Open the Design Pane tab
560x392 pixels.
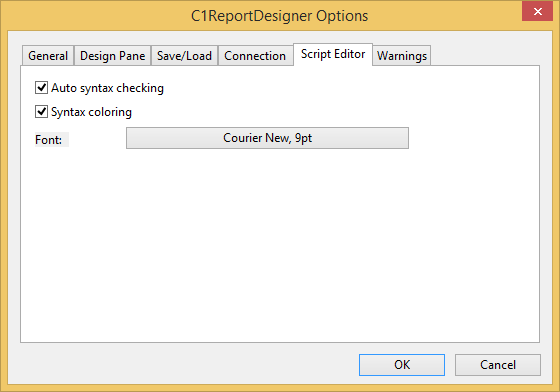(x=112, y=56)
